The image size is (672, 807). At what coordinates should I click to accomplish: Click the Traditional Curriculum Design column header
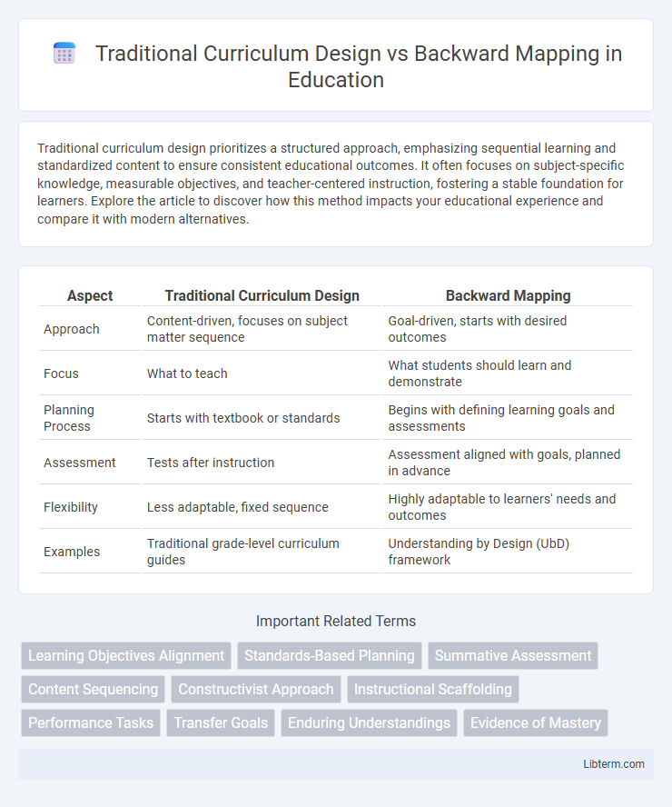point(262,295)
